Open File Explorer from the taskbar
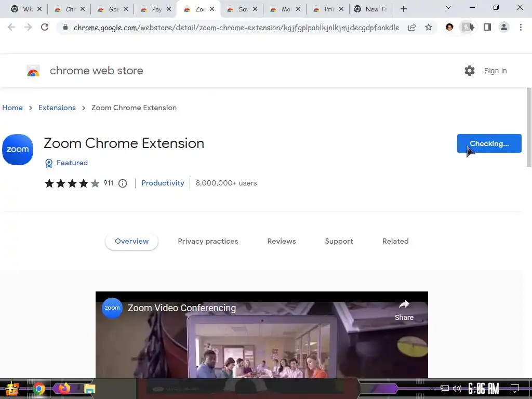 pyautogui.click(x=89, y=389)
